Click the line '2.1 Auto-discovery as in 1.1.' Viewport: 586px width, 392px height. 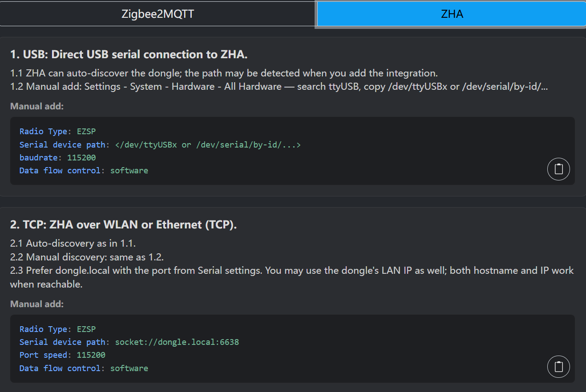tap(73, 244)
